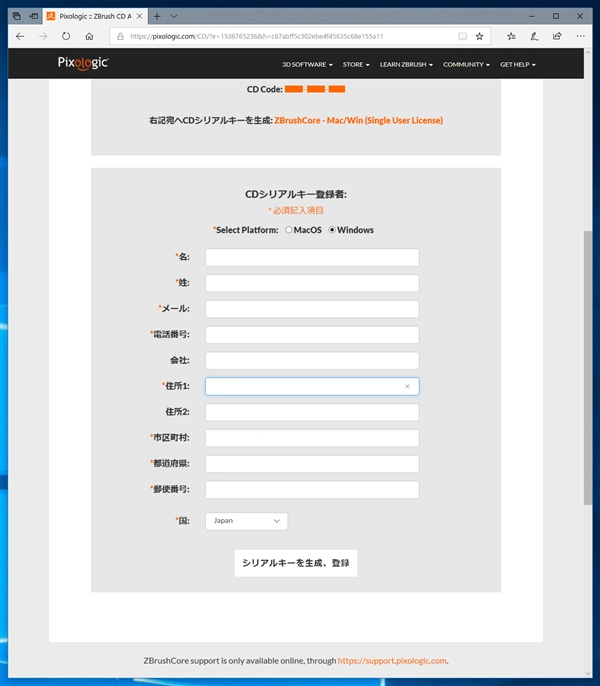Click the 住所2 address field

[x=312, y=412]
